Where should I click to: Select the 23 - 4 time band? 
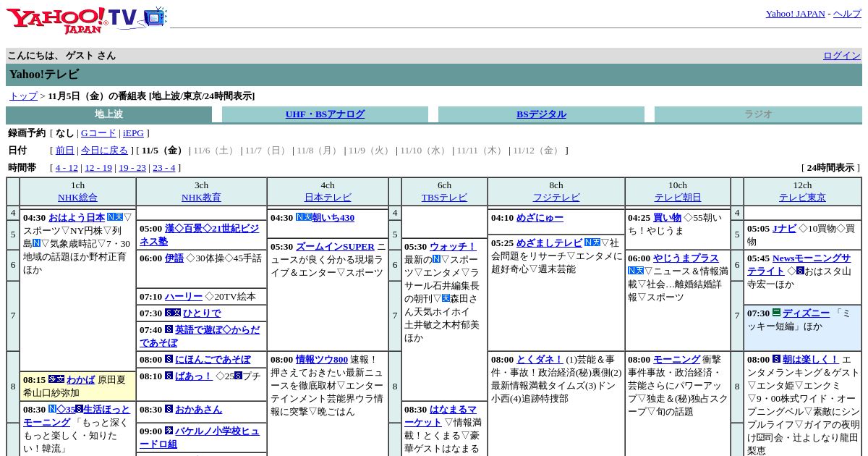164,168
